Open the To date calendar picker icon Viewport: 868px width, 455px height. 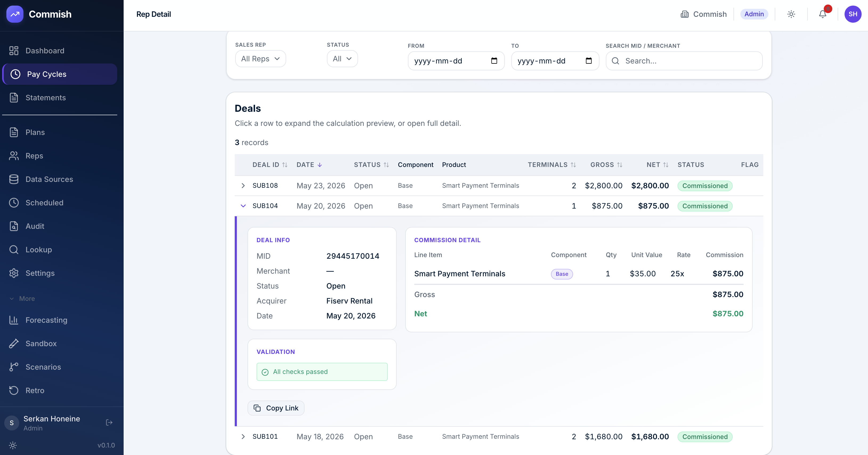[588, 61]
